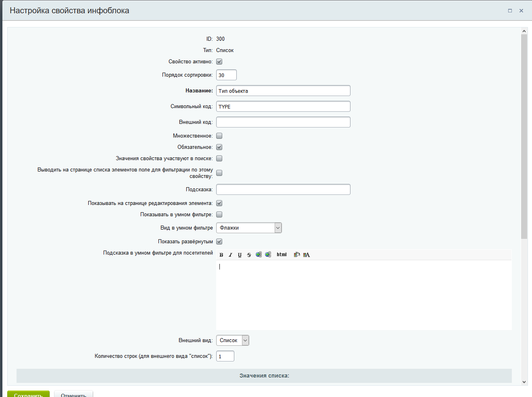The image size is (532, 397).
Task: Apply italic formatting in the editor toolbar
Action: [x=230, y=255]
